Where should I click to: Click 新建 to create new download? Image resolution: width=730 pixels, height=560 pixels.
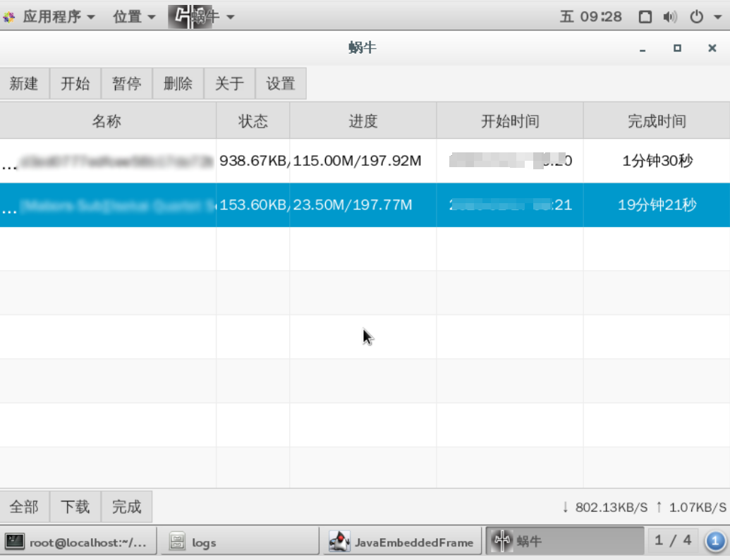tap(24, 83)
